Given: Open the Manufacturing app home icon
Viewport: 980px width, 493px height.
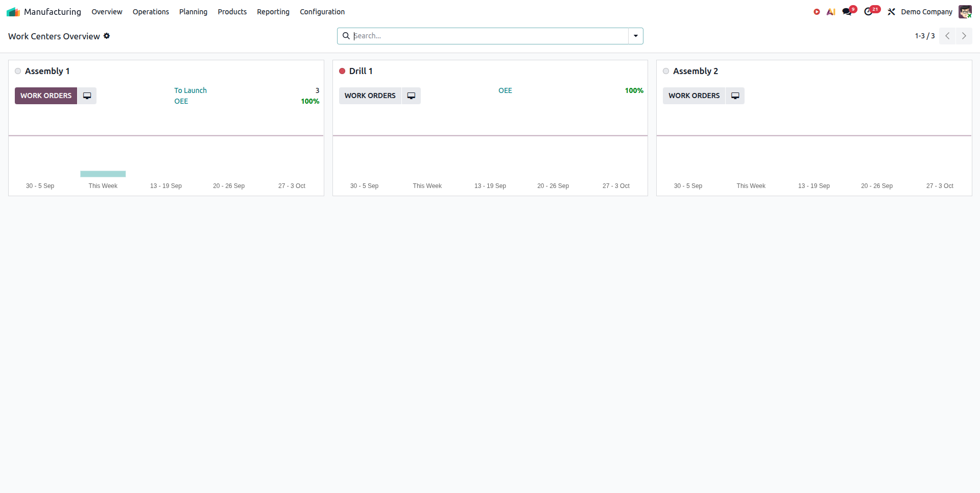Looking at the screenshot, I should [x=13, y=12].
